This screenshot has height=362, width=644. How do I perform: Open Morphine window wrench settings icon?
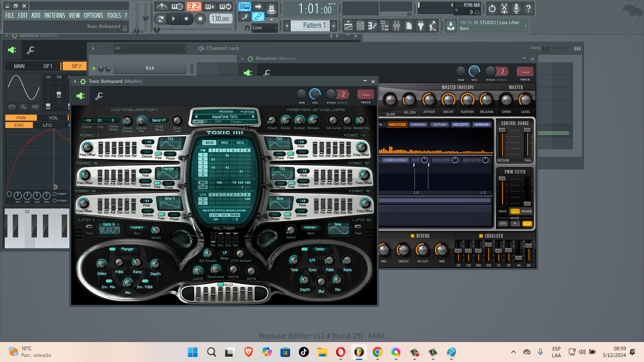tap(267, 72)
